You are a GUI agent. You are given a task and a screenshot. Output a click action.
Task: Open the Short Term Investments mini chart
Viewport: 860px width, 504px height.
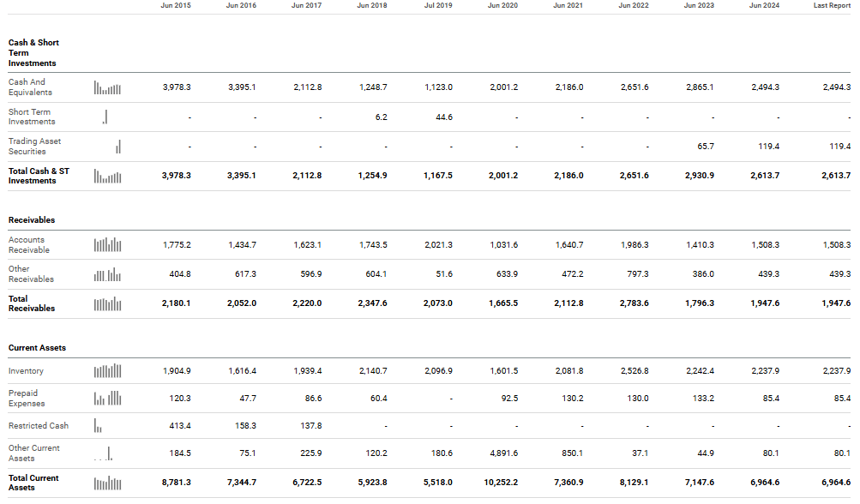tap(105, 117)
